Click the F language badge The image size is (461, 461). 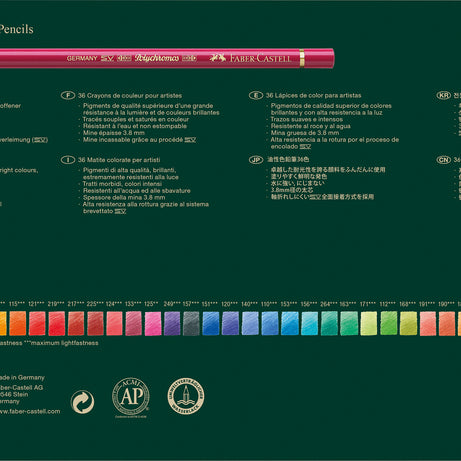click(68, 96)
